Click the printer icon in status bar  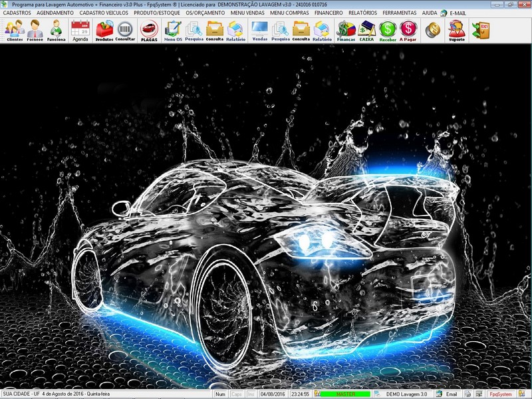pos(467,394)
